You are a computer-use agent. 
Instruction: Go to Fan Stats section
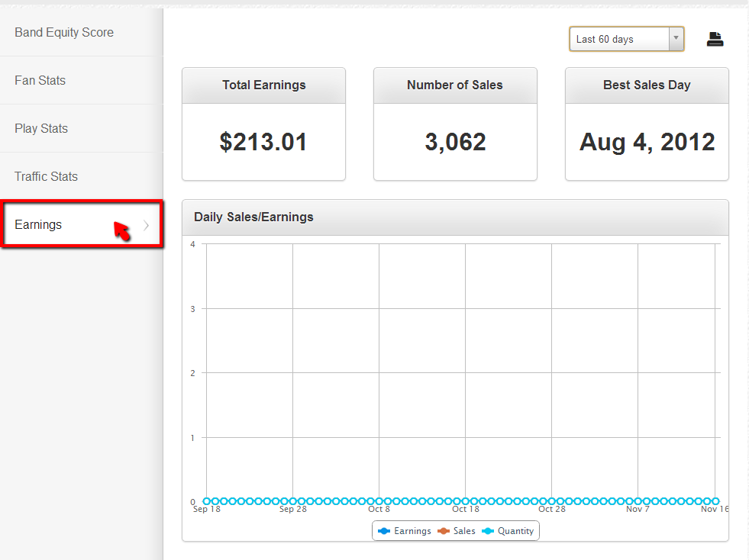click(40, 80)
